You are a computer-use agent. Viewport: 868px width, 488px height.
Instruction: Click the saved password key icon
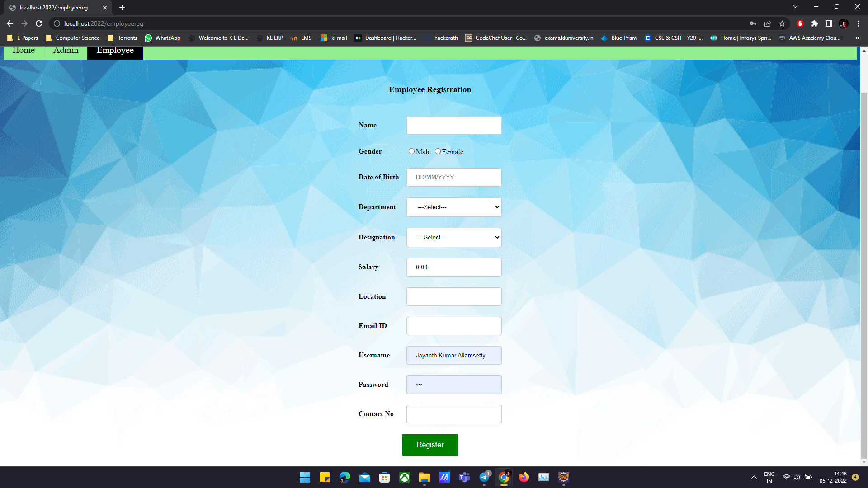pyautogui.click(x=753, y=23)
